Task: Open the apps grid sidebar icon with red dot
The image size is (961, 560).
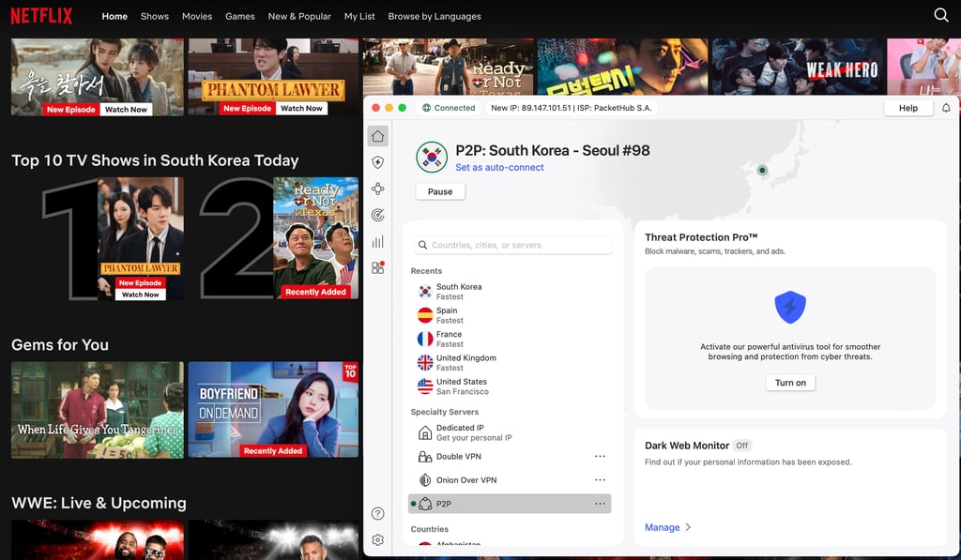Action: point(377,267)
